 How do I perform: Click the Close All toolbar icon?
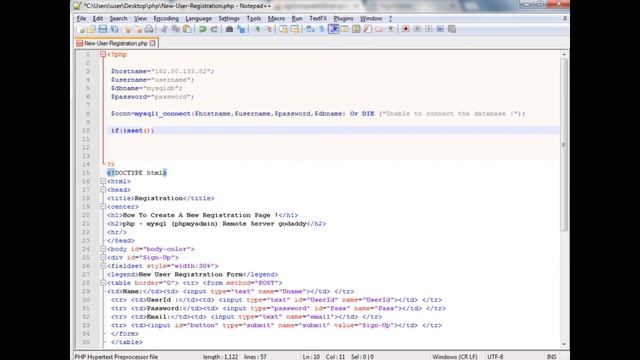point(138,29)
